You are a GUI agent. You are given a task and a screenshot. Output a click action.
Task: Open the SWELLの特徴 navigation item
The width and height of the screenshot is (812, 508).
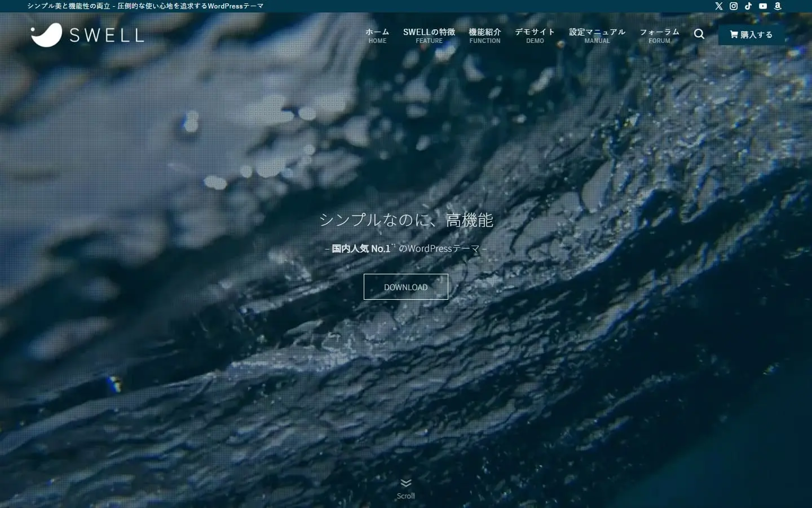428,35
